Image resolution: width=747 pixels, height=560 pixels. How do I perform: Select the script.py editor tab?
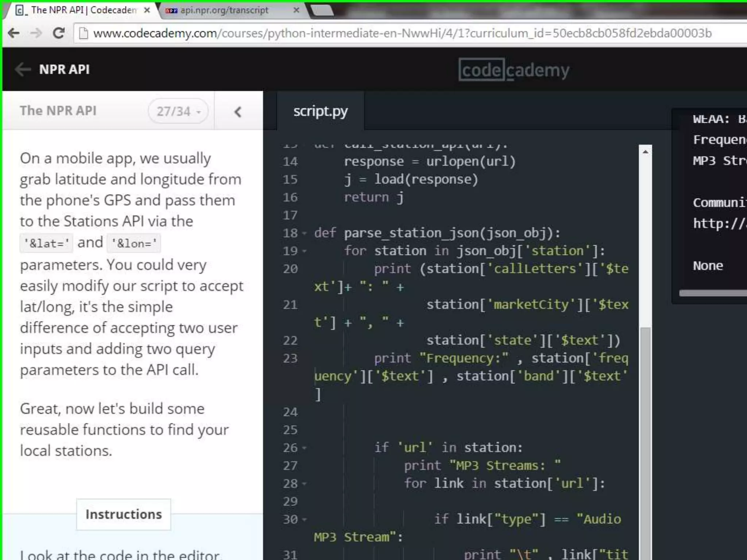click(x=321, y=111)
